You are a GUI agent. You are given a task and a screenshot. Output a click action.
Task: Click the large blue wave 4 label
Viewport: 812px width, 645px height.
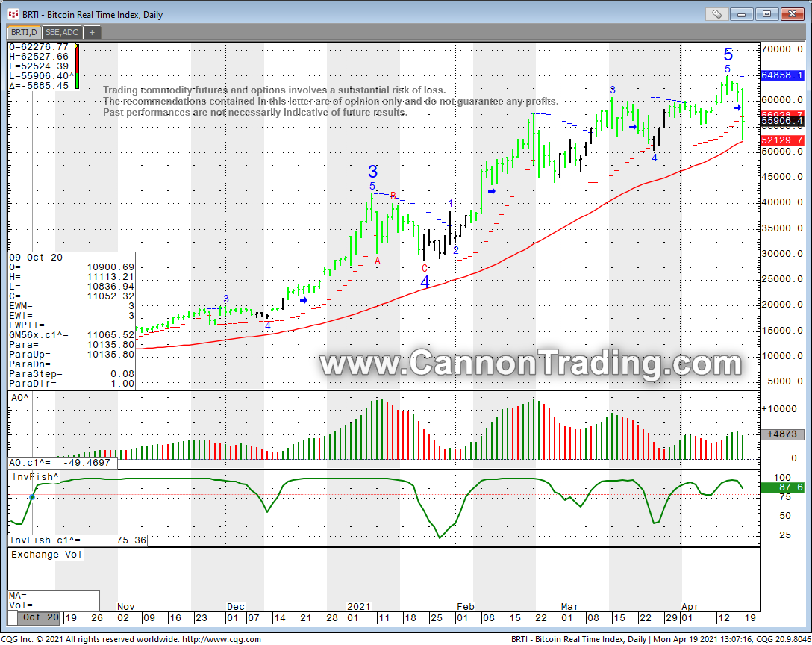click(x=425, y=283)
